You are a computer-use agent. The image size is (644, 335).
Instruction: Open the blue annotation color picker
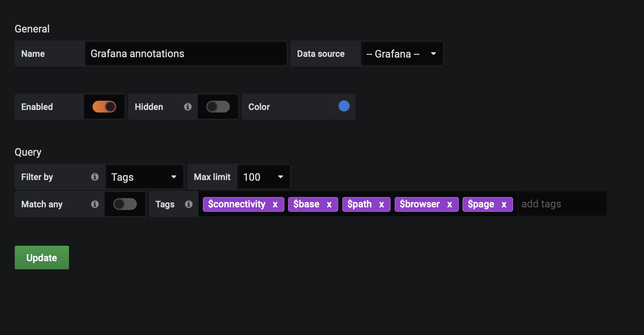coord(344,106)
